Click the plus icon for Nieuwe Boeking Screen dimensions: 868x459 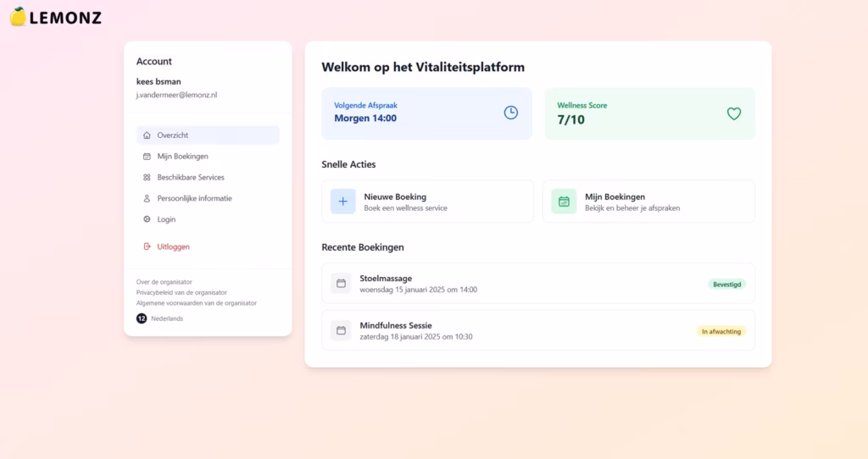342,202
